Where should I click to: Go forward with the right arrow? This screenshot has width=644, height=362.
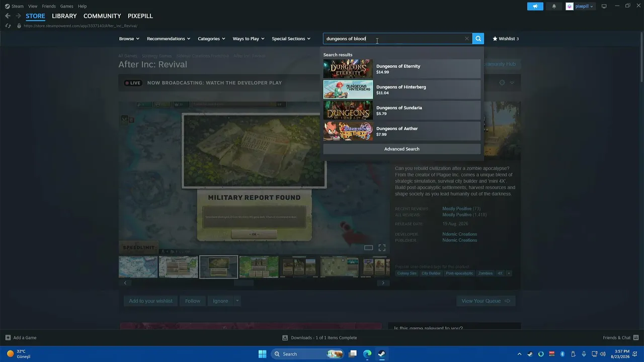click(x=18, y=16)
